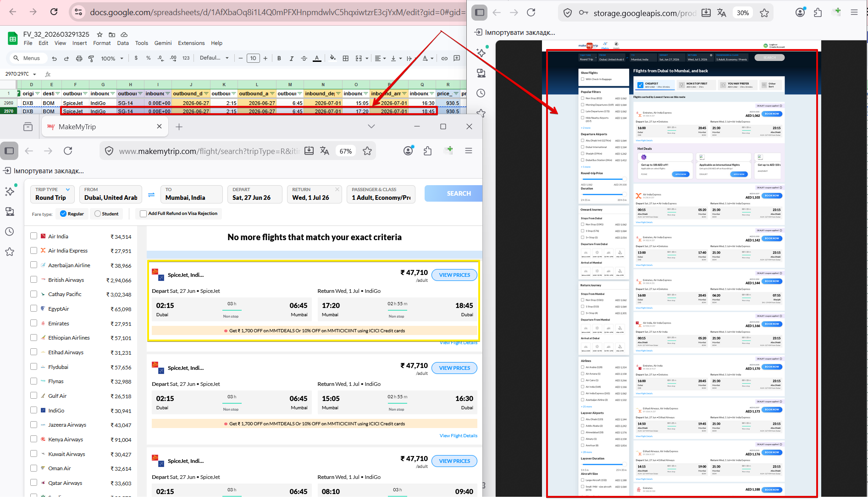Filter by Air India Express checkbox

33,250
